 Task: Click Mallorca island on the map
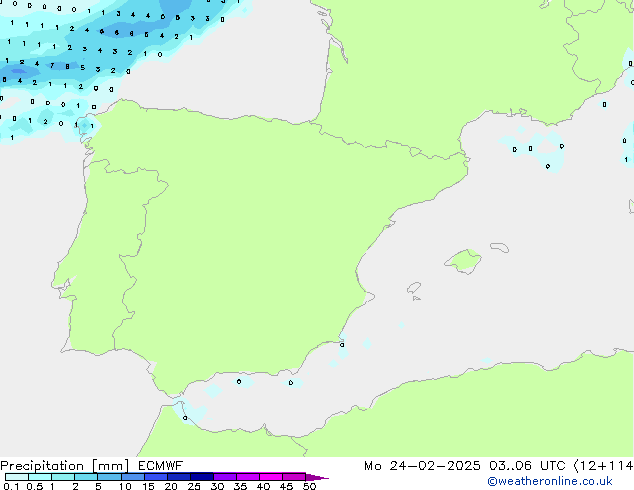(464, 261)
